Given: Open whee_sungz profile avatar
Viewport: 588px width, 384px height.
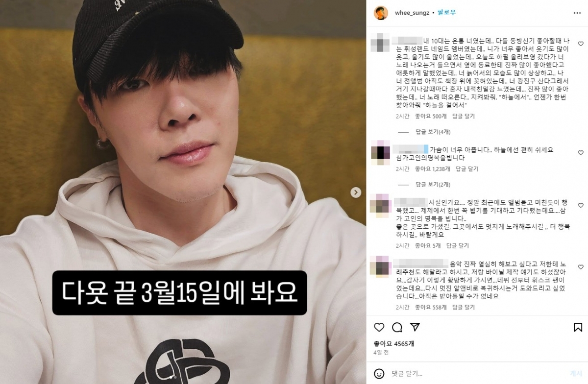Looking at the screenshot, I should [381, 13].
